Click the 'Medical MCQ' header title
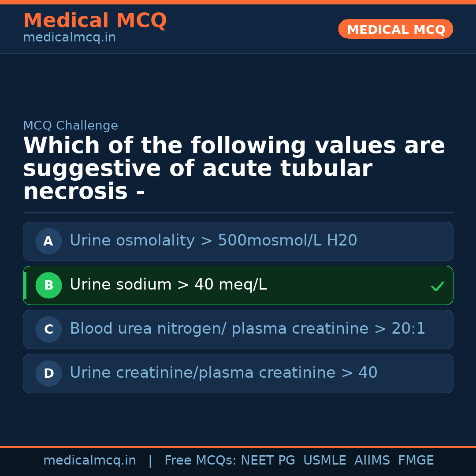This screenshot has height=476, width=476. [x=95, y=21]
